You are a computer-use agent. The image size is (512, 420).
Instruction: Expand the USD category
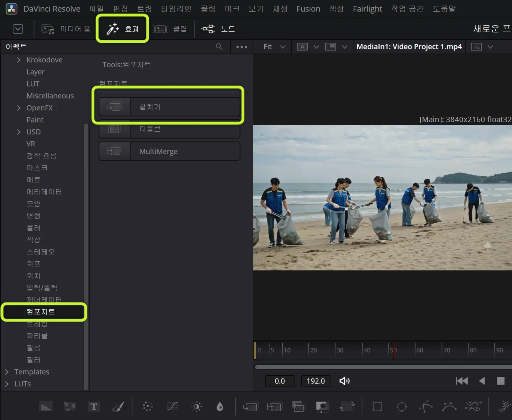pos(18,132)
